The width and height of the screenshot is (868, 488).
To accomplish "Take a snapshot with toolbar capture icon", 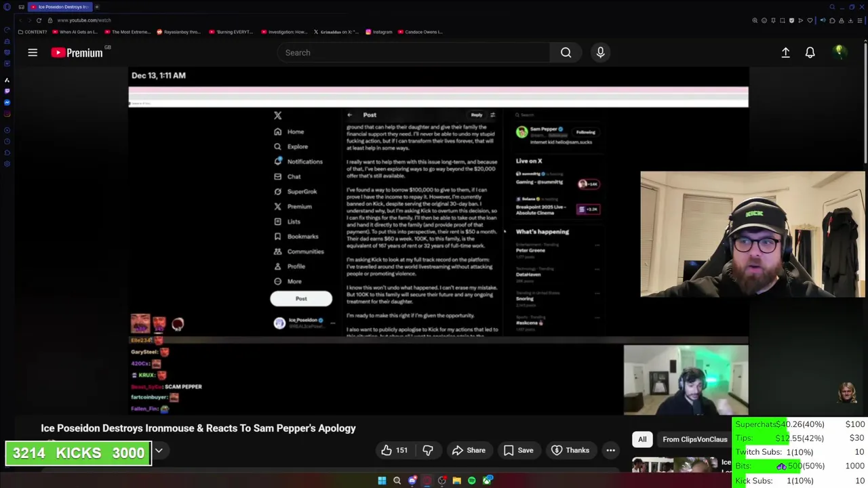I will [x=783, y=20].
